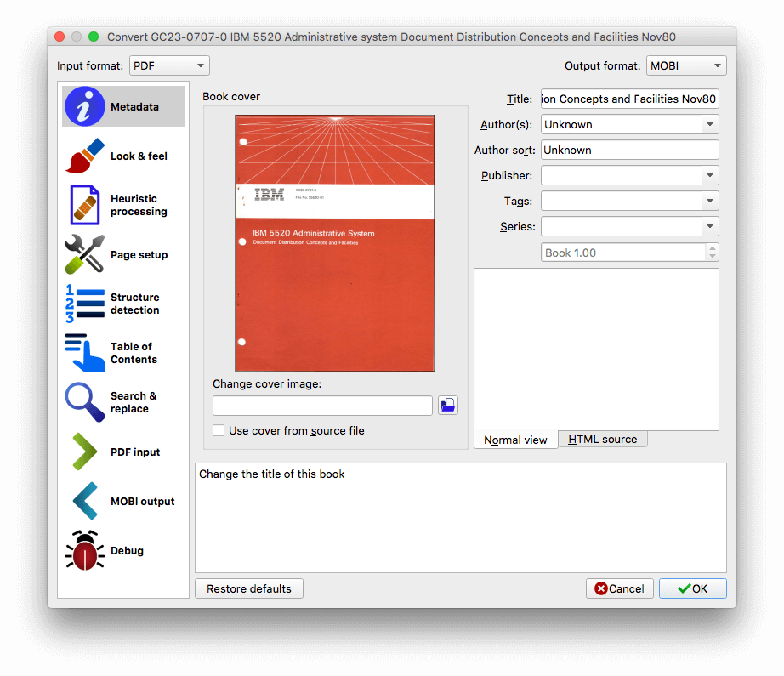The height and width of the screenshot is (676, 784).
Task: Select the Look & feel paintbrush icon
Action: click(84, 156)
